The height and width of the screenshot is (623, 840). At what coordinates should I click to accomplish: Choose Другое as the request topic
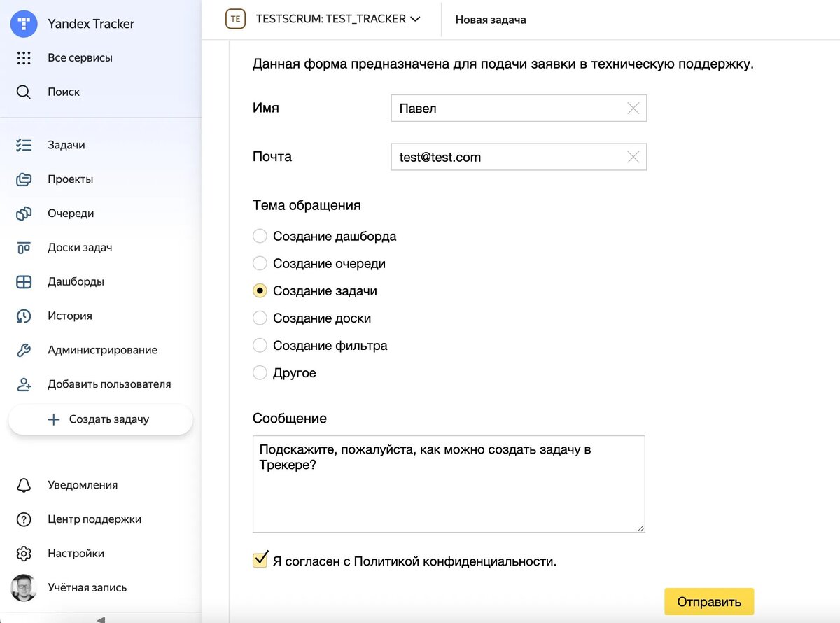click(260, 373)
